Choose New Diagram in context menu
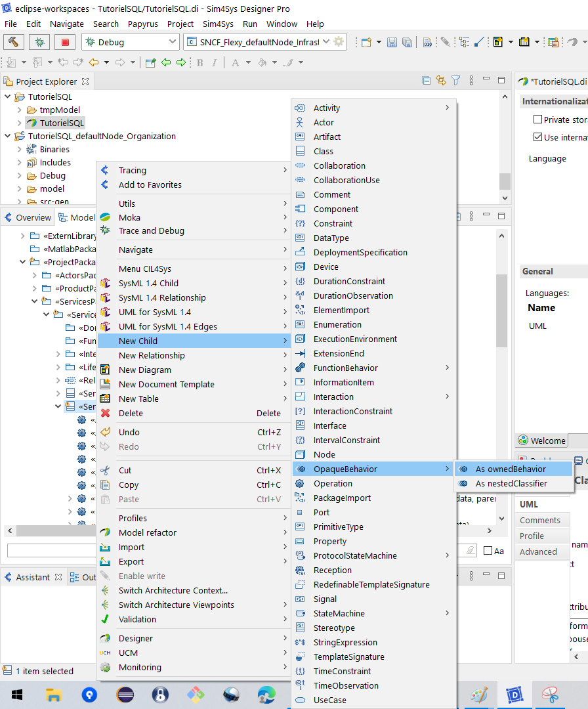Image resolution: width=588 pixels, height=709 pixels. [194, 370]
